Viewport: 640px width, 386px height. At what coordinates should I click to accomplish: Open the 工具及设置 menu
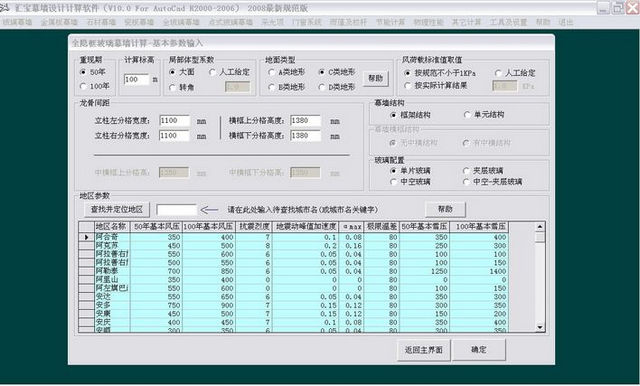click(x=508, y=22)
